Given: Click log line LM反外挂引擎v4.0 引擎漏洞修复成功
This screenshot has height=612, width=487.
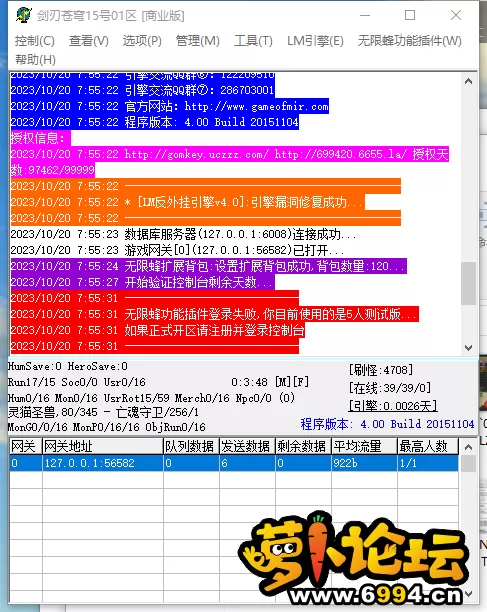Looking at the screenshot, I should (188, 202).
